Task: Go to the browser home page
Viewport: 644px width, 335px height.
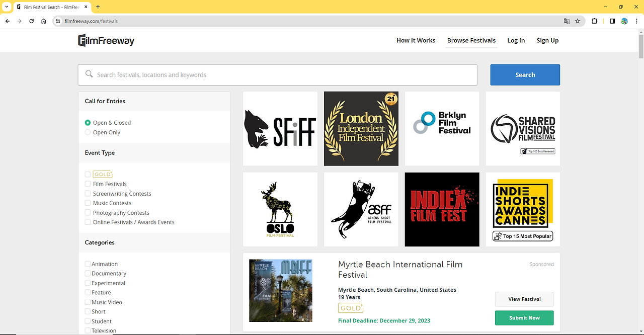Action: click(x=44, y=21)
